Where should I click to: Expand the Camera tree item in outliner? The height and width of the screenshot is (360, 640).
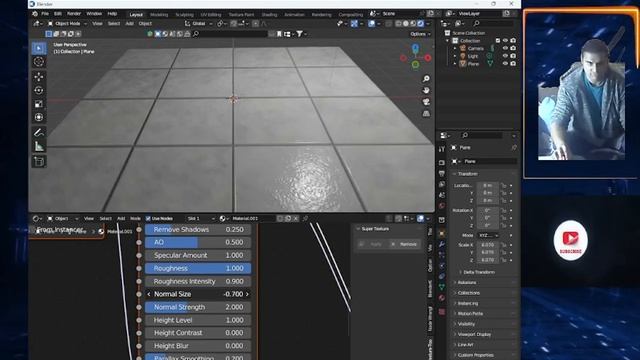[x=455, y=48]
